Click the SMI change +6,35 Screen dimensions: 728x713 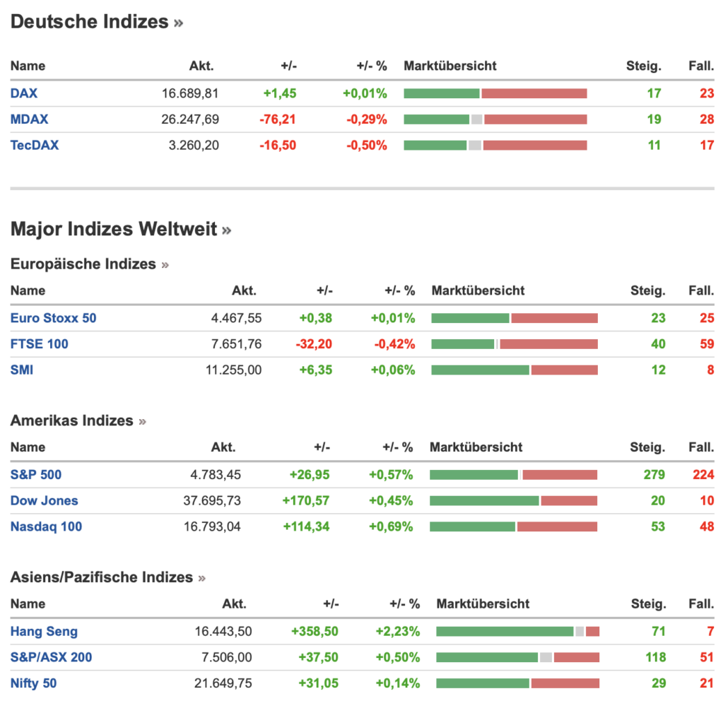(316, 370)
